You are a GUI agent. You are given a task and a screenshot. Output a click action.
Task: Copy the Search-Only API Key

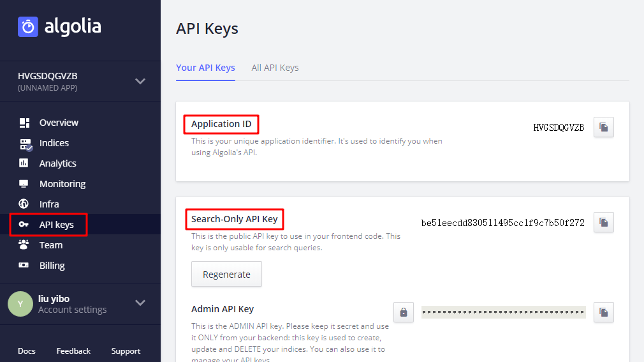[603, 222]
